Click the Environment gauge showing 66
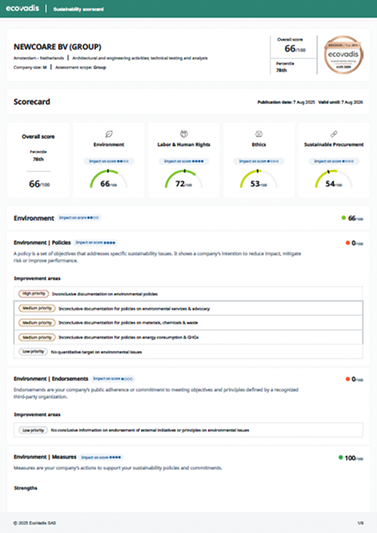This screenshot has height=533, width=377. (x=109, y=179)
